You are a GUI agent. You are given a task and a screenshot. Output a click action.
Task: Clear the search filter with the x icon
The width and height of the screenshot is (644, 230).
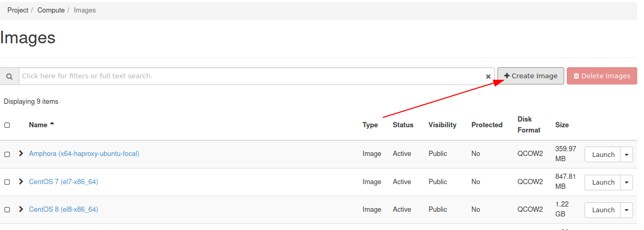tap(488, 76)
